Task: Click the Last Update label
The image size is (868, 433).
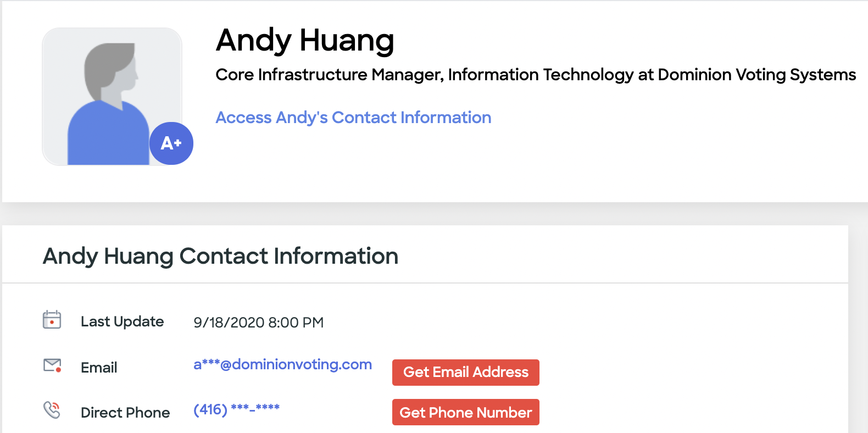Action: coord(122,321)
